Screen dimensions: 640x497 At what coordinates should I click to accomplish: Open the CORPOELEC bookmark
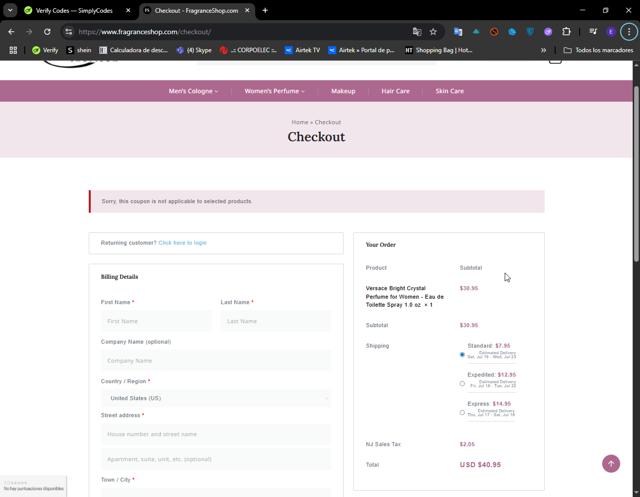(x=248, y=50)
